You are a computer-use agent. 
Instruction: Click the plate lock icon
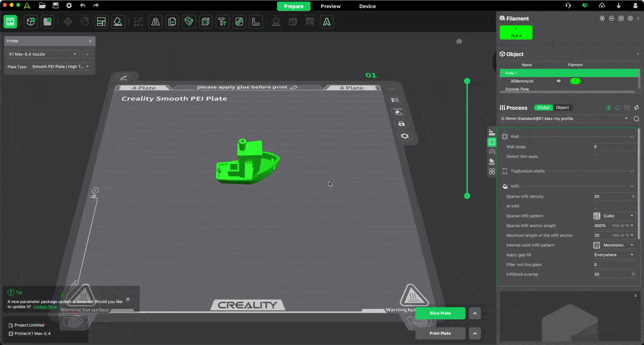[401, 124]
